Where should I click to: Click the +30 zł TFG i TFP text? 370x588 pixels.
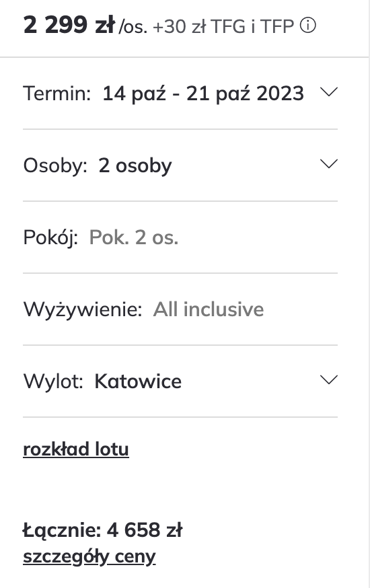coord(223,26)
